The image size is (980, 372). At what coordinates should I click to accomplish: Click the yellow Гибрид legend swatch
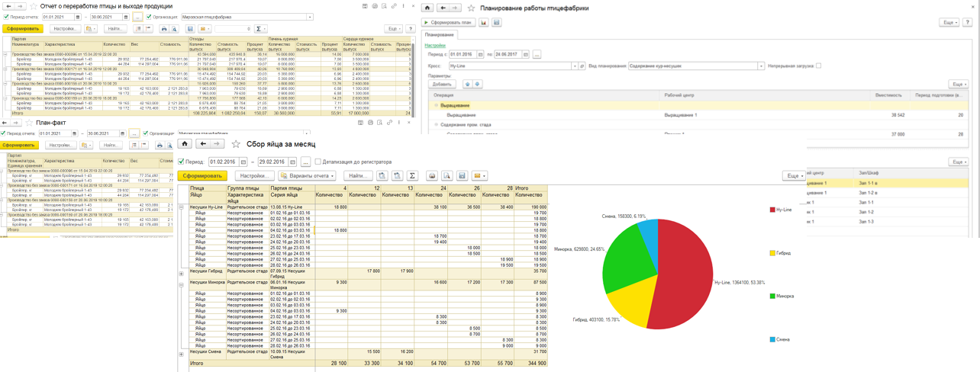[772, 253]
